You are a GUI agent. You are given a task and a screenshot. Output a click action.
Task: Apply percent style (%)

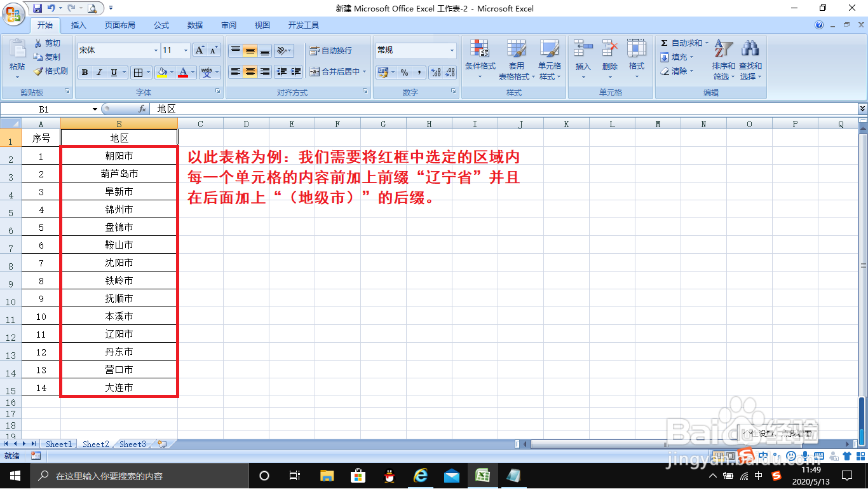(404, 72)
